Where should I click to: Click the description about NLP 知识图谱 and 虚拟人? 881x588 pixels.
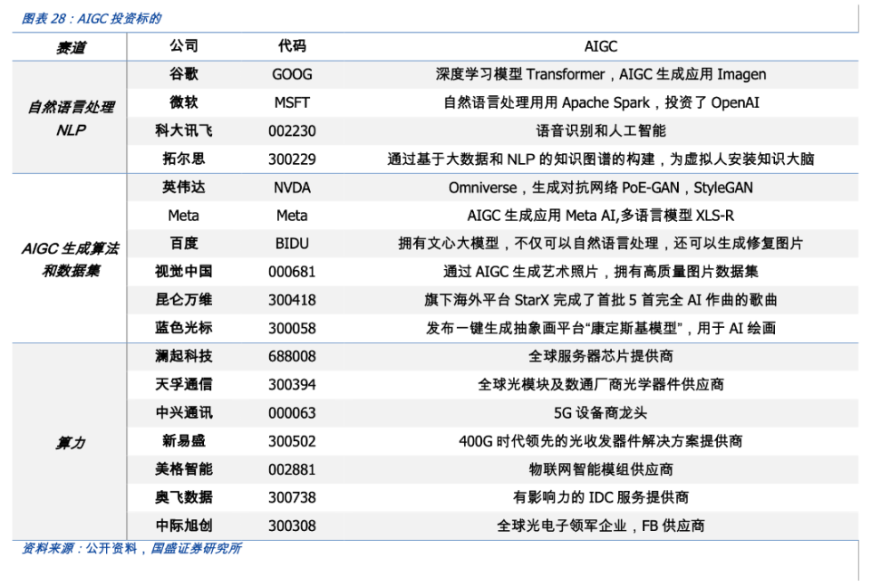[601, 159]
